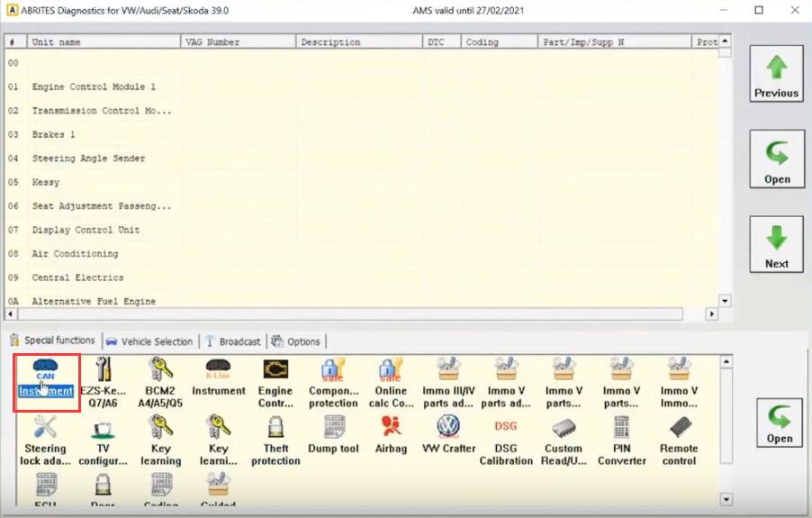The height and width of the screenshot is (518, 812).
Task: Open Theft protection function
Action: coord(275,441)
